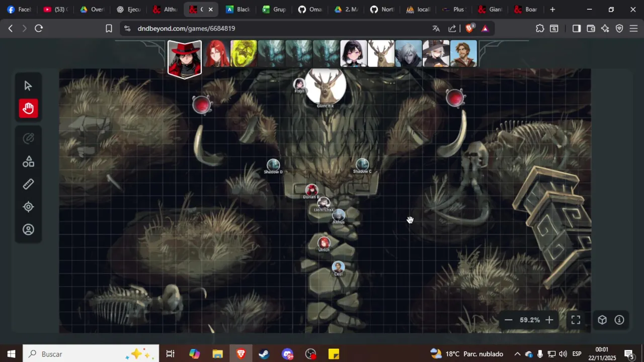Select bearded brown-haired man portrait
The width and height of the screenshot is (644, 362).
point(463,53)
